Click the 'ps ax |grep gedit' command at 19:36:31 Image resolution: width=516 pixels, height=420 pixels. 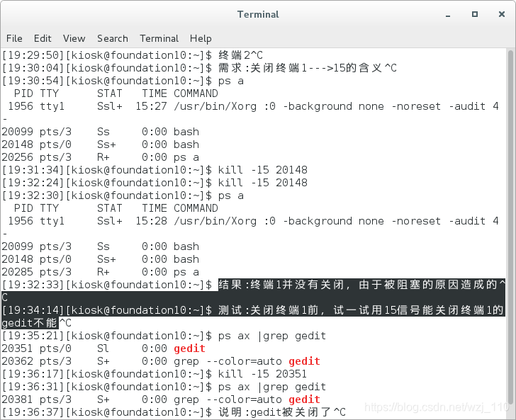(272, 387)
